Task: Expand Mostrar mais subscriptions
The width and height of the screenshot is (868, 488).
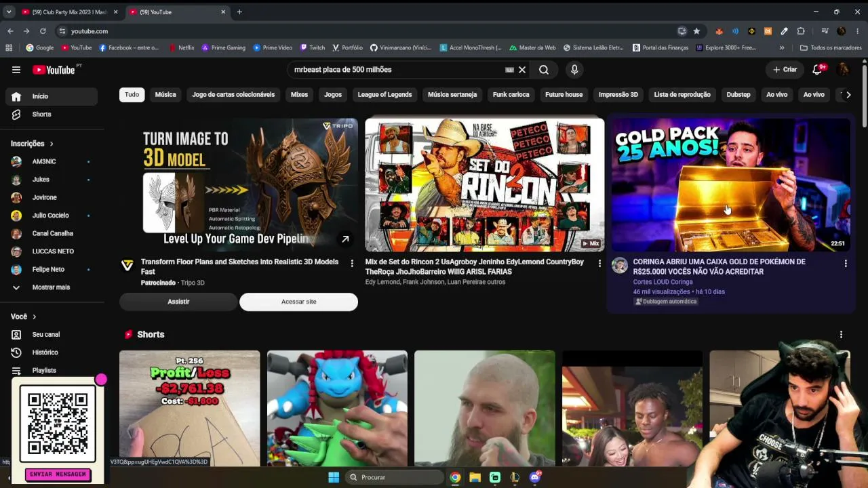Action: point(52,287)
